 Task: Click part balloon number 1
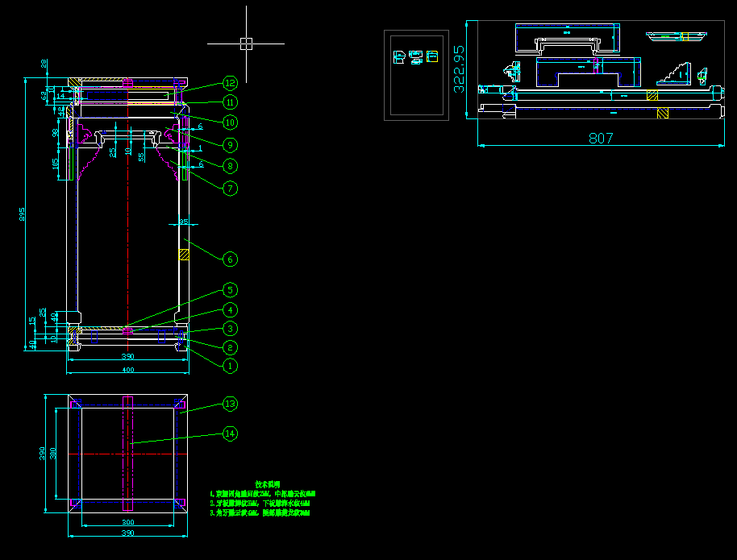coord(230,365)
